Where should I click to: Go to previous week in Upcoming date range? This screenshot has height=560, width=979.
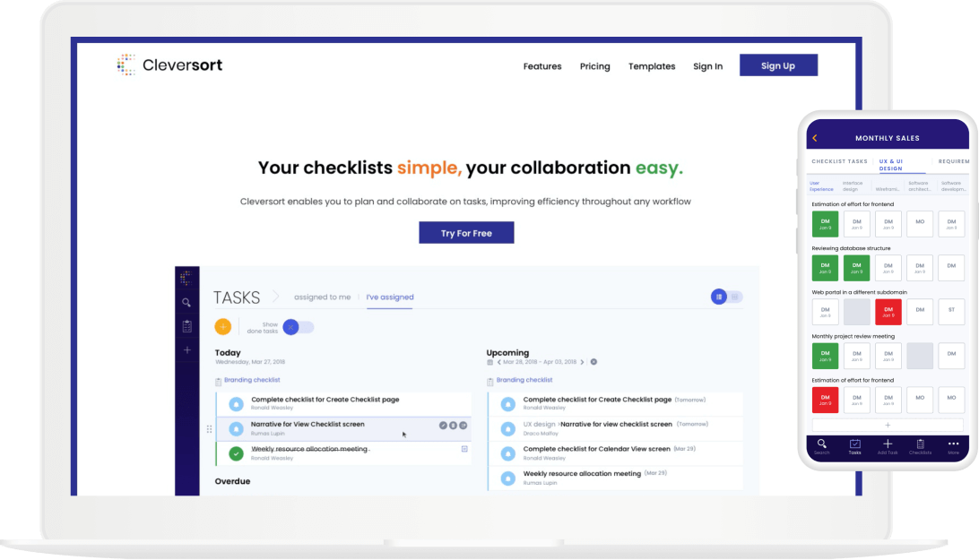pos(499,362)
